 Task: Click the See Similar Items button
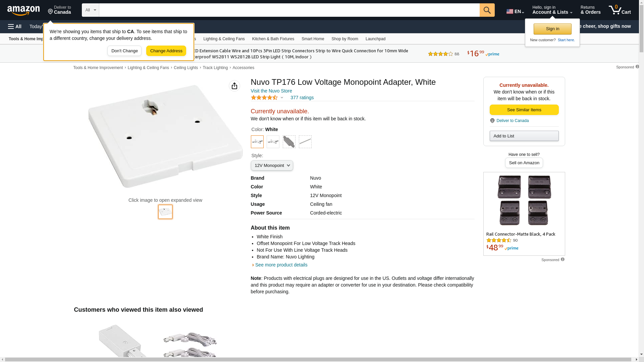524,110
